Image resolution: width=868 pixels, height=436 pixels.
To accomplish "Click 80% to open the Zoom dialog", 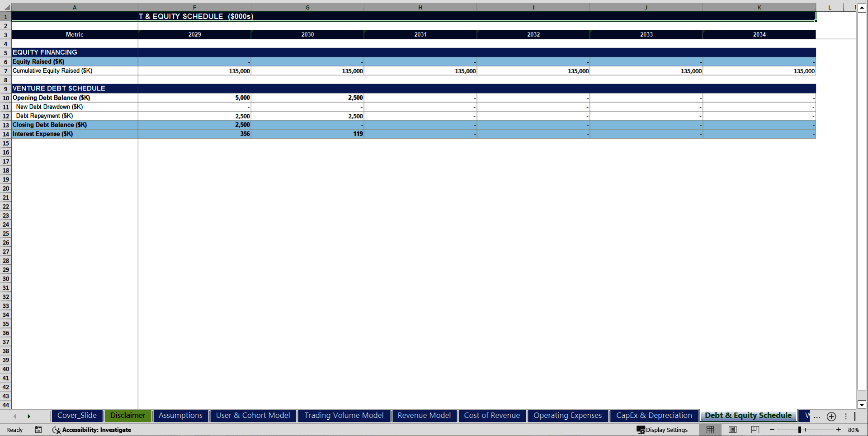I will pyautogui.click(x=854, y=430).
